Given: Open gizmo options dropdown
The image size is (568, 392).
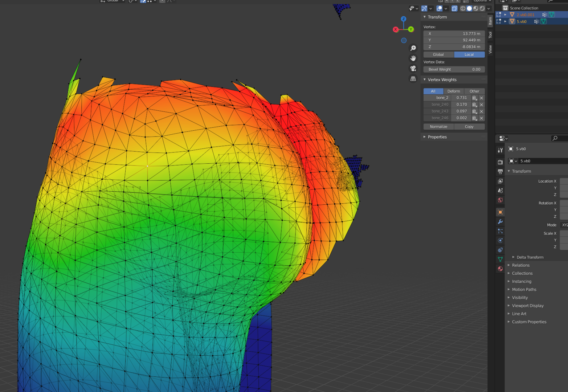Looking at the screenshot, I should coord(430,8).
